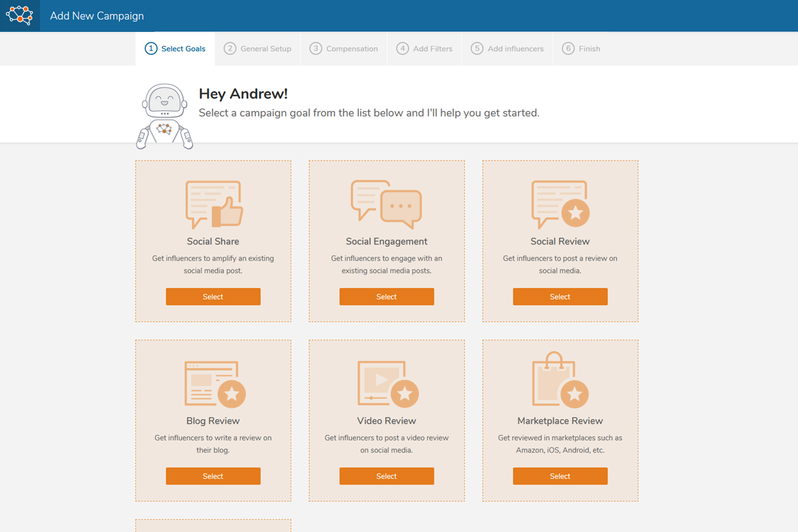
Task: Open the Finish step tab
Action: [581, 49]
